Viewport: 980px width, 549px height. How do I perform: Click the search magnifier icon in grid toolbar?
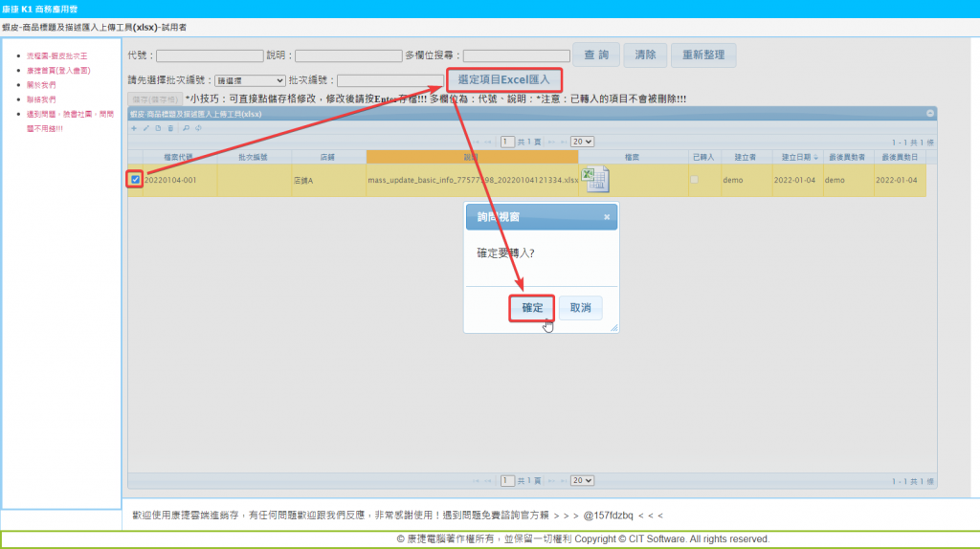point(186,128)
